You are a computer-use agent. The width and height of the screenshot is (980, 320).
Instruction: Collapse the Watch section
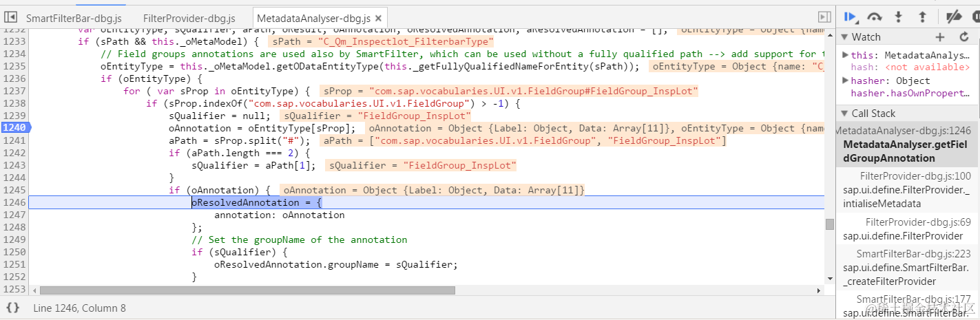pyautogui.click(x=845, y=37)
